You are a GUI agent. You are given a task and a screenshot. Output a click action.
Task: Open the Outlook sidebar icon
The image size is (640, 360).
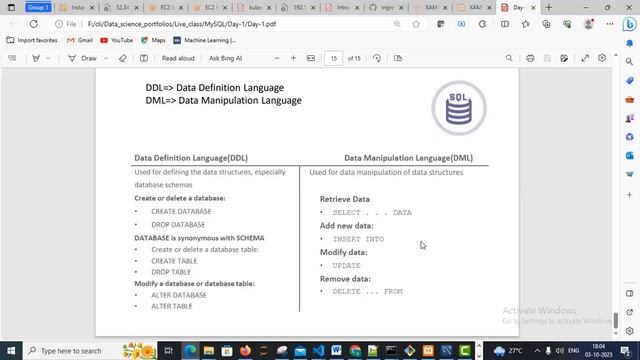629,156
